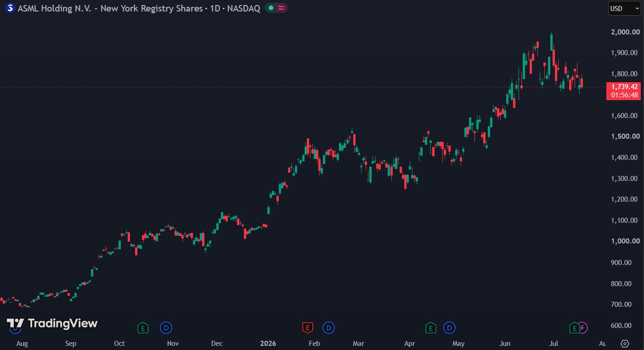644x350 pixels.
Task: Open the blue dividend marker near May
Action: coord(449,328)
